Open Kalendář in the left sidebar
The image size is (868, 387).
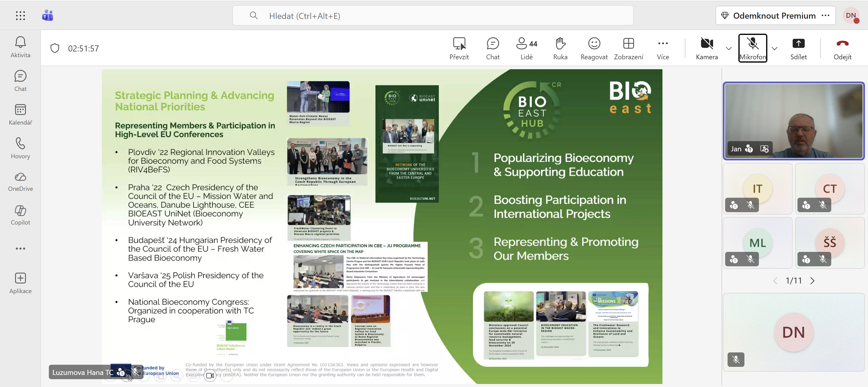coord(20,114)
